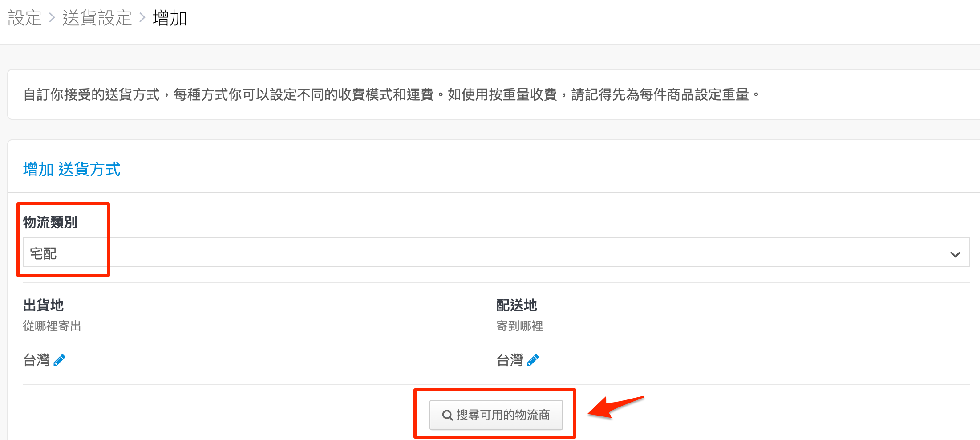The image size is (980, 440).
Task: Click the pencil icon next to 出貨地 台灣
Action: (59, 360)
